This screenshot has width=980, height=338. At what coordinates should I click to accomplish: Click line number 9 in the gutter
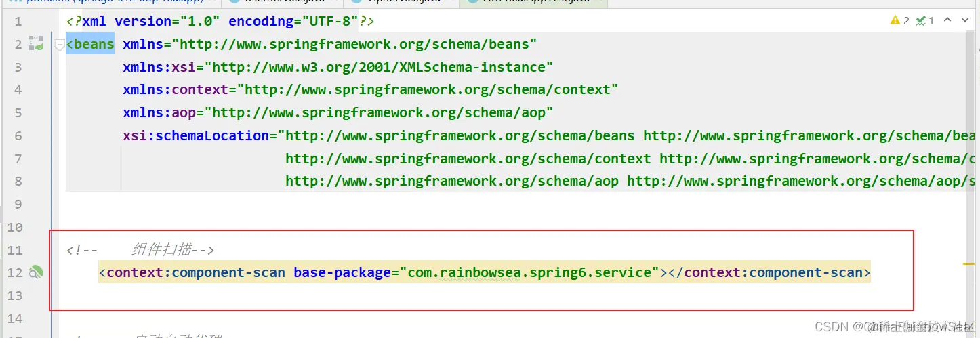tap(18, 205)
